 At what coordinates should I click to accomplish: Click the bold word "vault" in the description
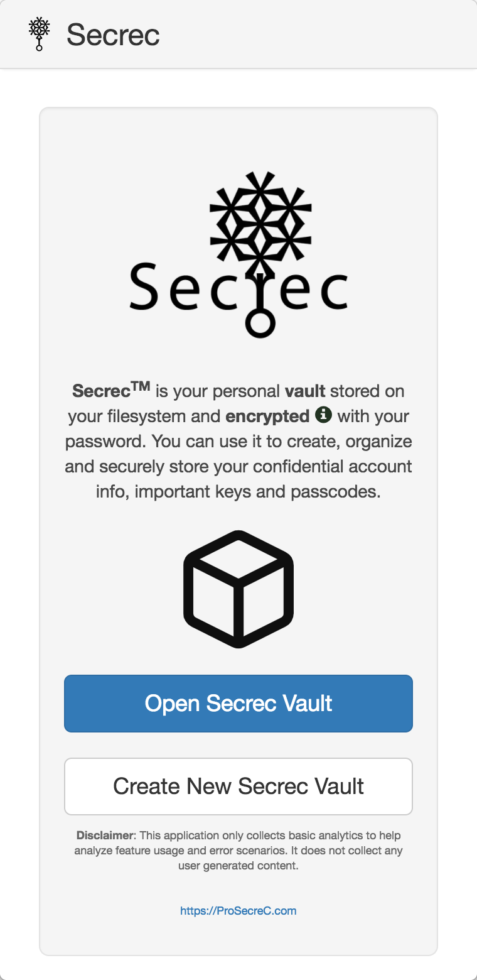point(305,391)
